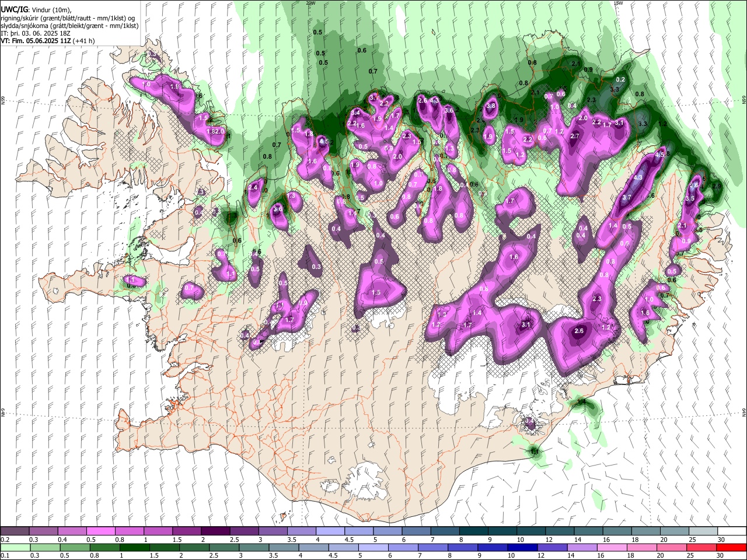Pick the bright red rain swatch at 30
The width and height of the screenshot is (747, 560).
point(732,547)
